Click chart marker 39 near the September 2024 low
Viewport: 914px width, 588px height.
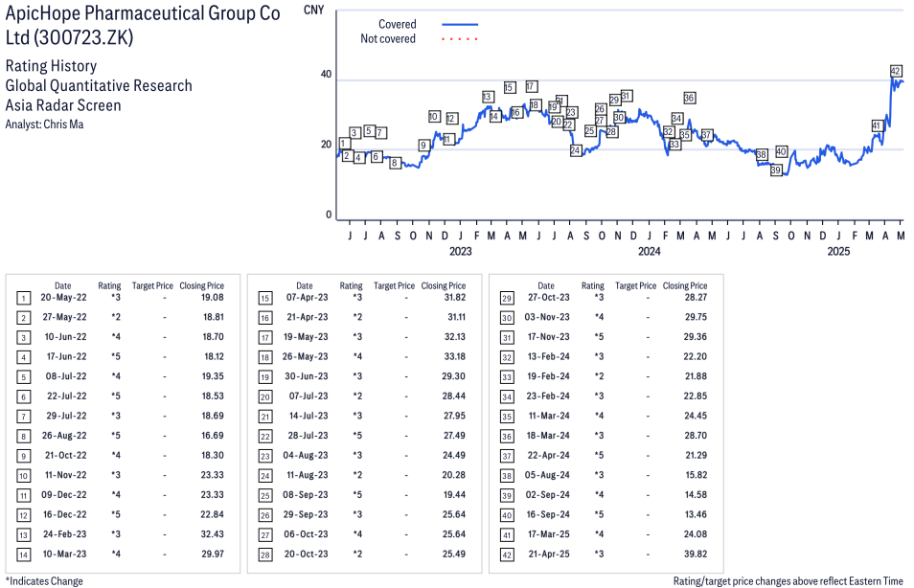(x=776, y=170)
